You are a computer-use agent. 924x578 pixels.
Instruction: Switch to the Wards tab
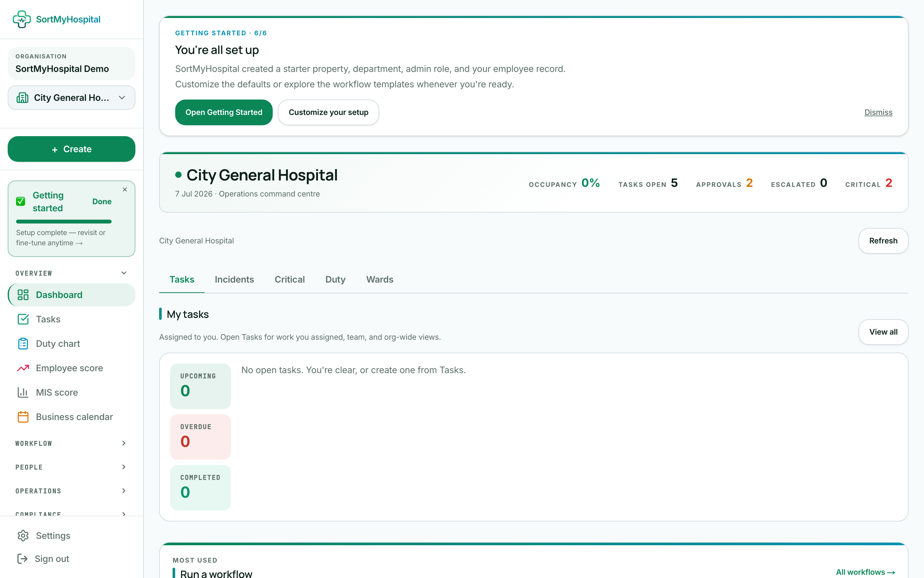380,279
